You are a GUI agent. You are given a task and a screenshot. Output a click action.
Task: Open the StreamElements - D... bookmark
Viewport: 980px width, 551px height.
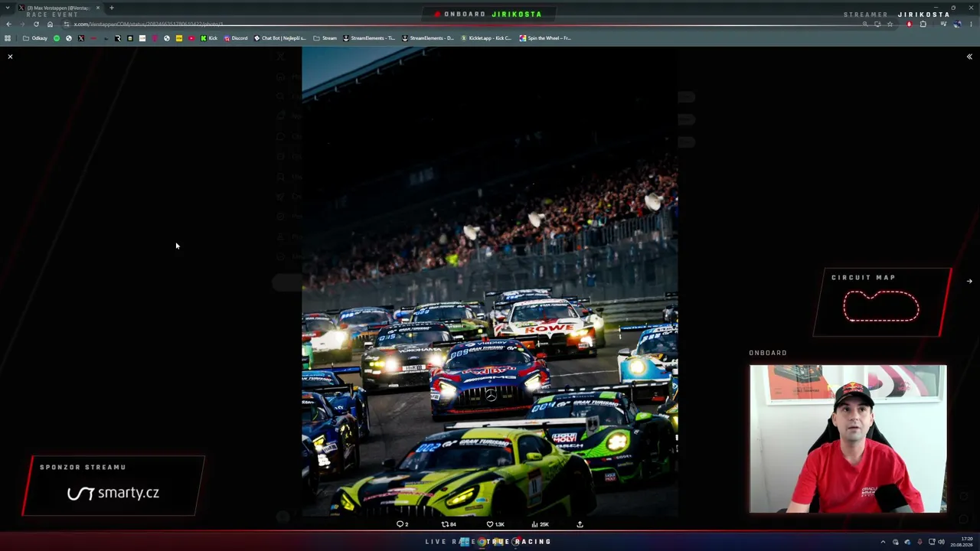(x=428, y=38)
